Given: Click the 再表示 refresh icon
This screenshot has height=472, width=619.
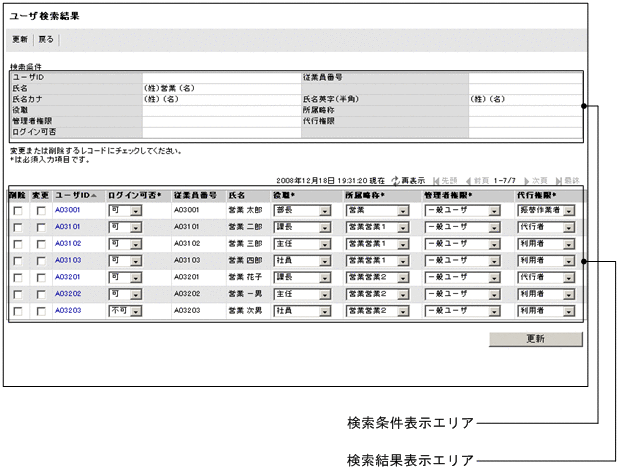Looking at the screenshot, I should [x=396, y=180].
